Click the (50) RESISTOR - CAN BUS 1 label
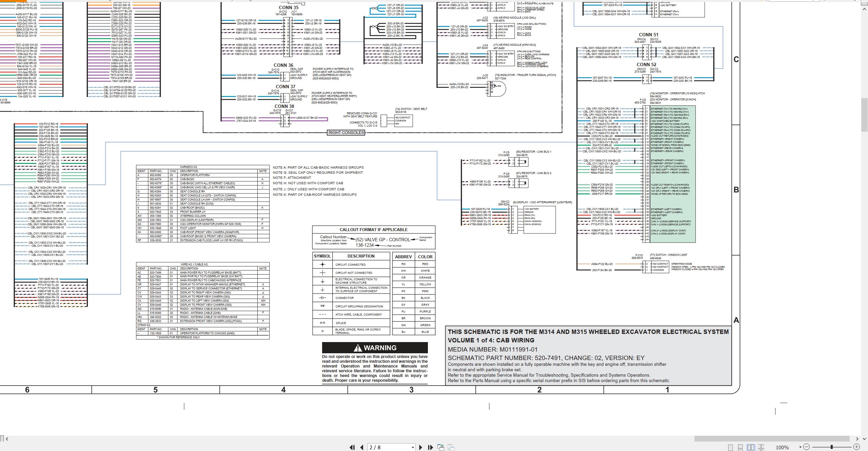868x451 pixels. [534, 152]
